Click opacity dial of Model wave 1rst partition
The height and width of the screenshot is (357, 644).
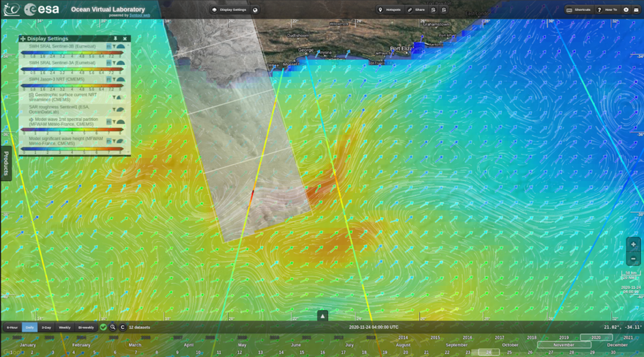tap(121, 122)
